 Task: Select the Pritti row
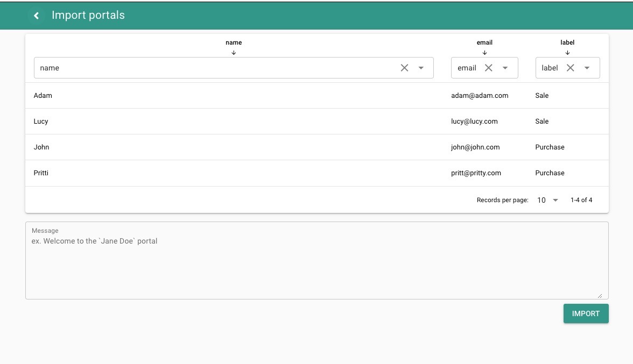tap(41, 173)
